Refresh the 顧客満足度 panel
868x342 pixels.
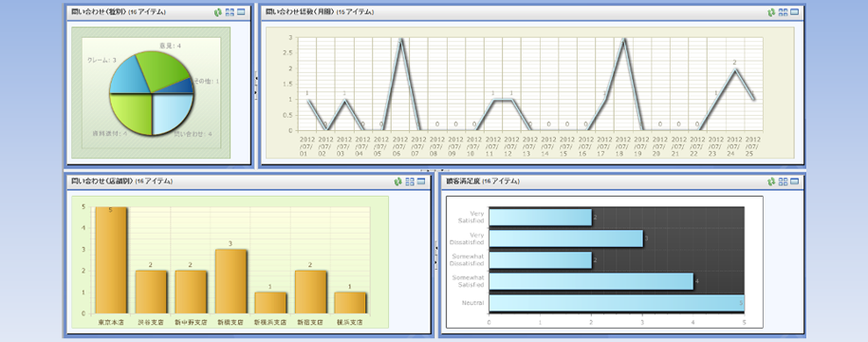pos(771,181)
